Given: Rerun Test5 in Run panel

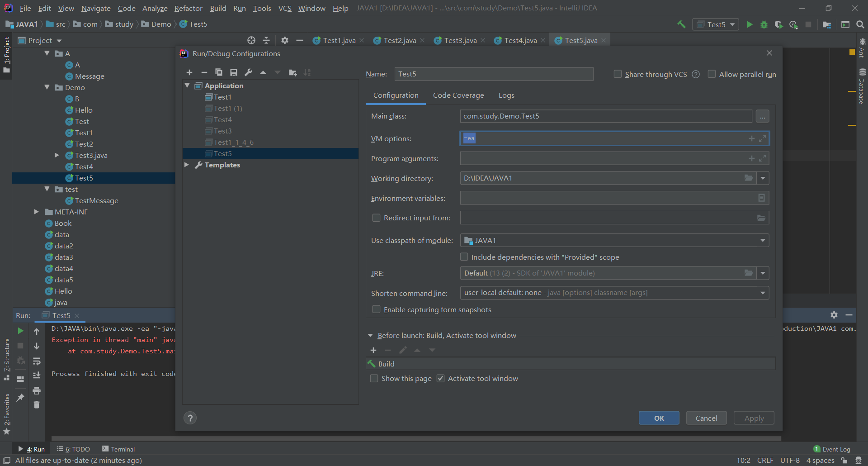Looking at the screenshot, I should pyautogui.click(x=20, y=331).
